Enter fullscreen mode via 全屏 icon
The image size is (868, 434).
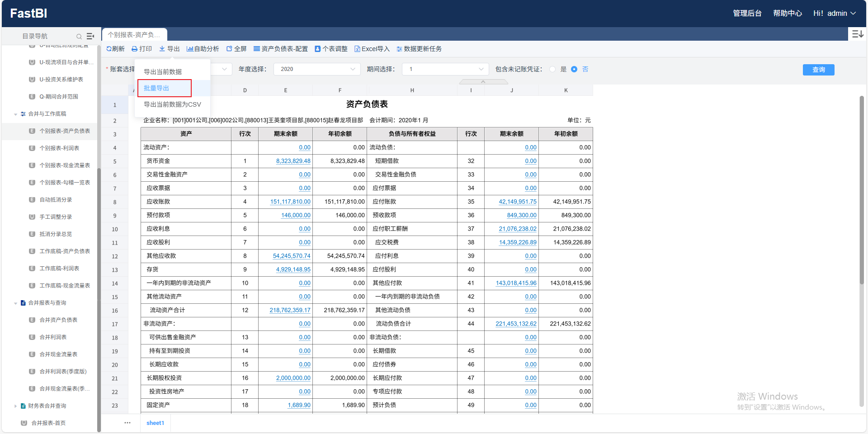pos(229,49)
